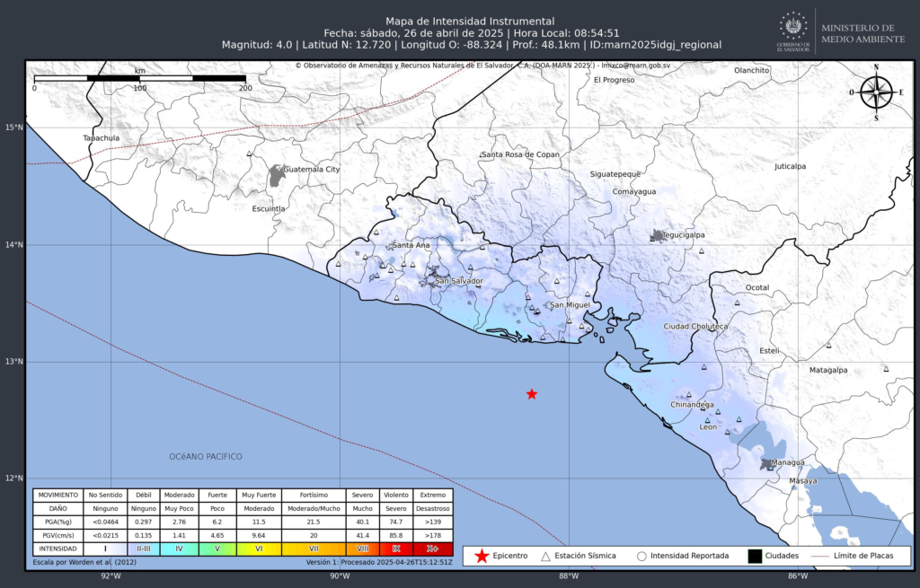Click the PGA(%g) row header
The image size is (920, 588).
point(58,522)
